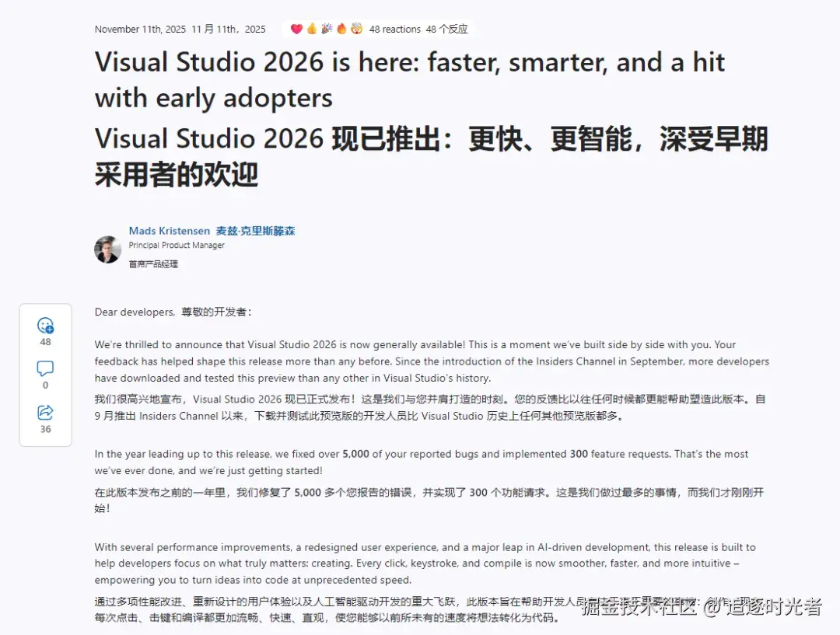Click the paragraph starting "In the year leading up"
Screen dimensions: 840x635
[x=422, y=462]
